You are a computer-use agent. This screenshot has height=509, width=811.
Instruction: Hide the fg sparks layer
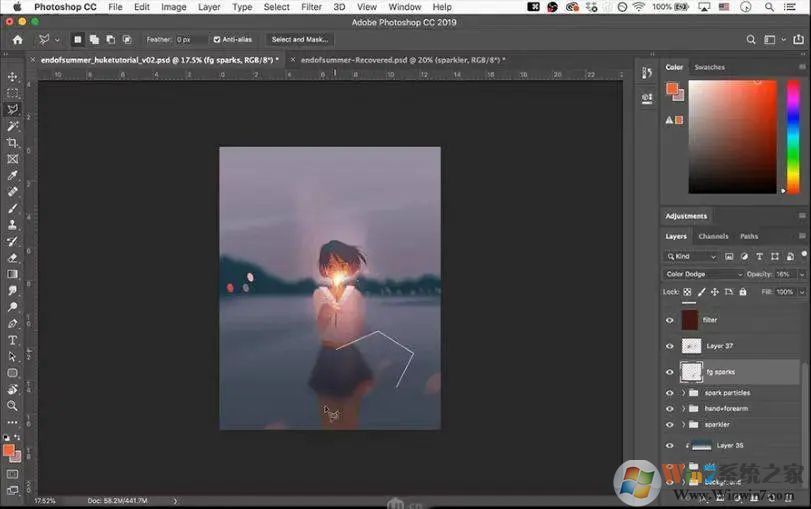(x=669, y=372)
